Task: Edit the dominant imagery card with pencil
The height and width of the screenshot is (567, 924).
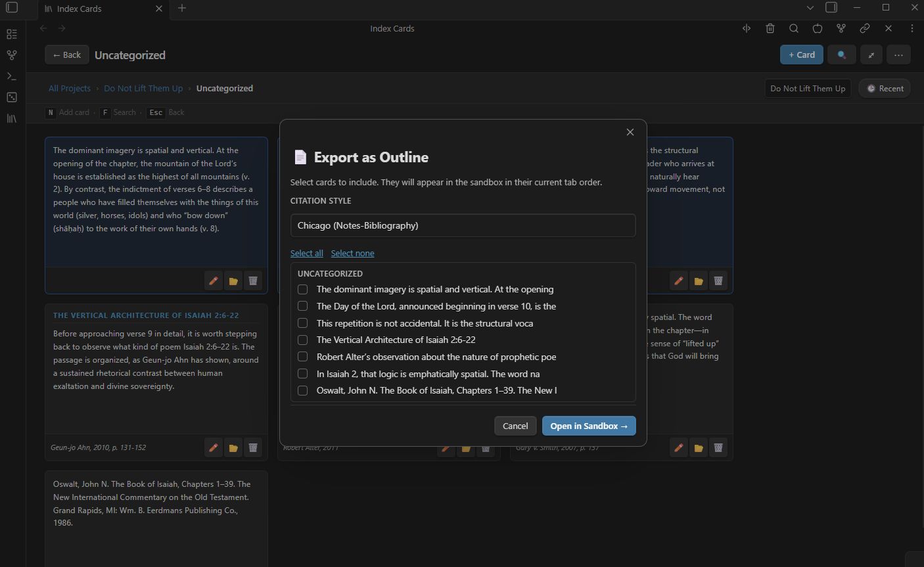Action: 214,281
